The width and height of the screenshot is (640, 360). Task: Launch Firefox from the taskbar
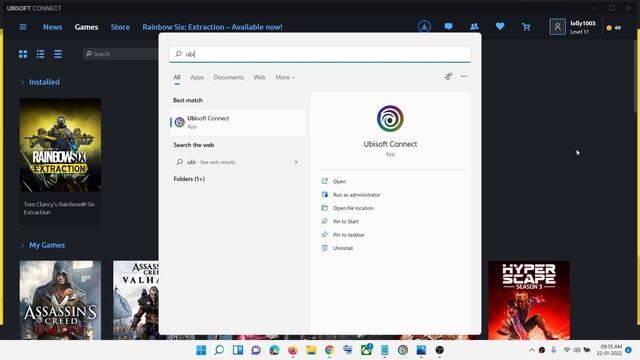[293, 350]
